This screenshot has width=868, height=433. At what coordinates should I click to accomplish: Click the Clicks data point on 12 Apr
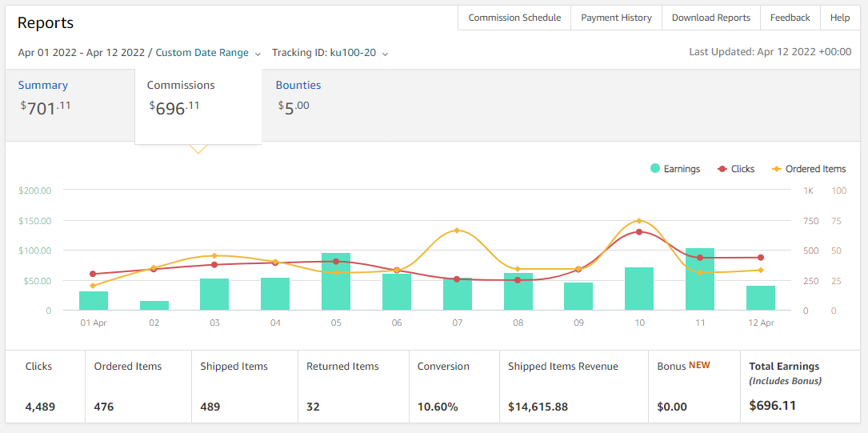(761, 258)
